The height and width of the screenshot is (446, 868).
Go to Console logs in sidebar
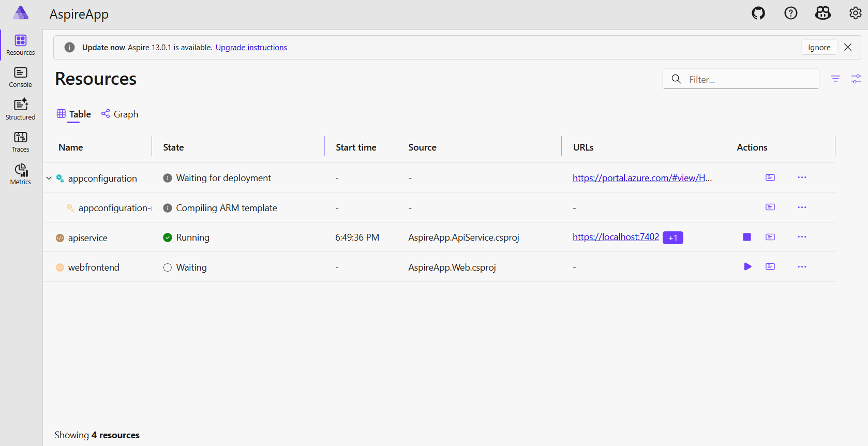coord(21,77)
